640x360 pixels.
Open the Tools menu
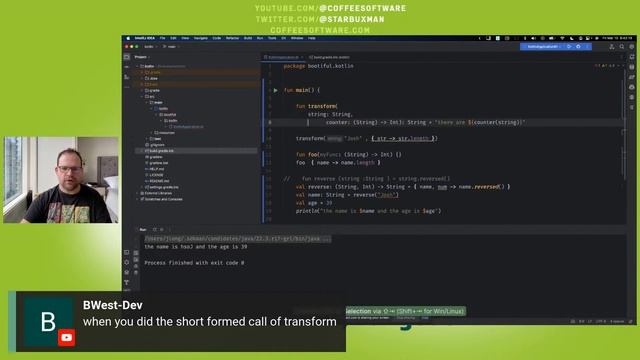tap(272, 38)
